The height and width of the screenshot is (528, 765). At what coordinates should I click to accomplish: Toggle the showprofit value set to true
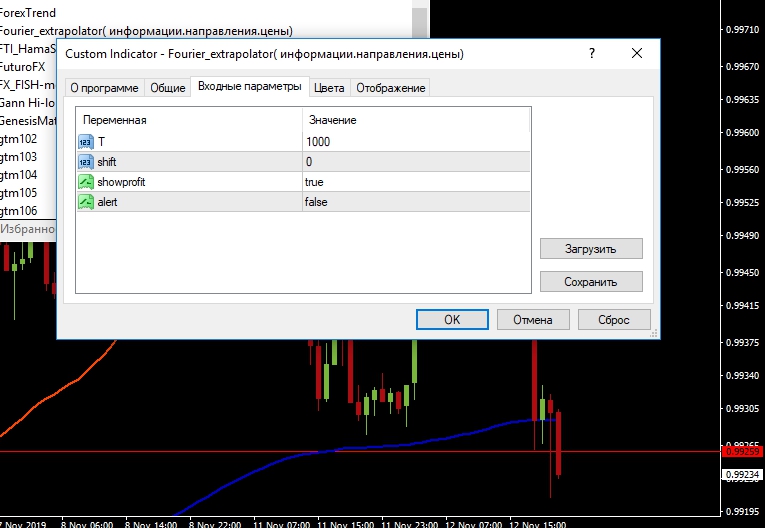[415, 182]
